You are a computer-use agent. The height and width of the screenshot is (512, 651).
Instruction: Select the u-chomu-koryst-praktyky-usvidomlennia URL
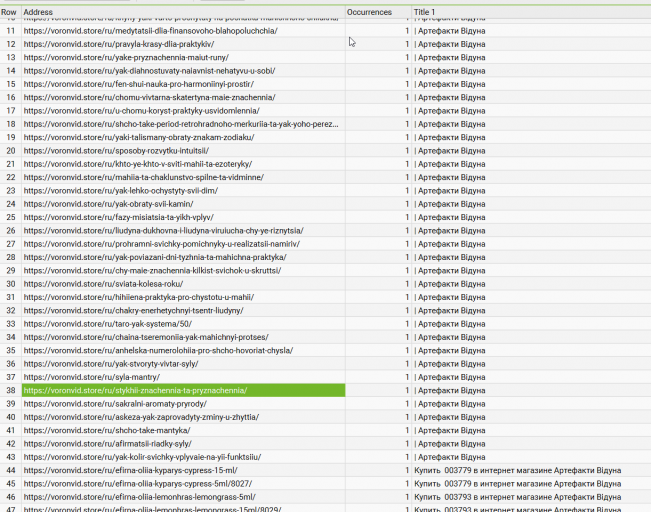click(x=141, y=110)
